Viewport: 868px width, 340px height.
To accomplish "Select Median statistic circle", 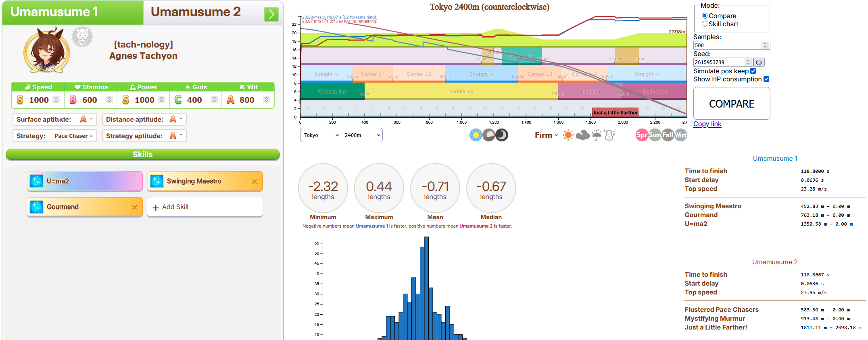I will [491, 188].
